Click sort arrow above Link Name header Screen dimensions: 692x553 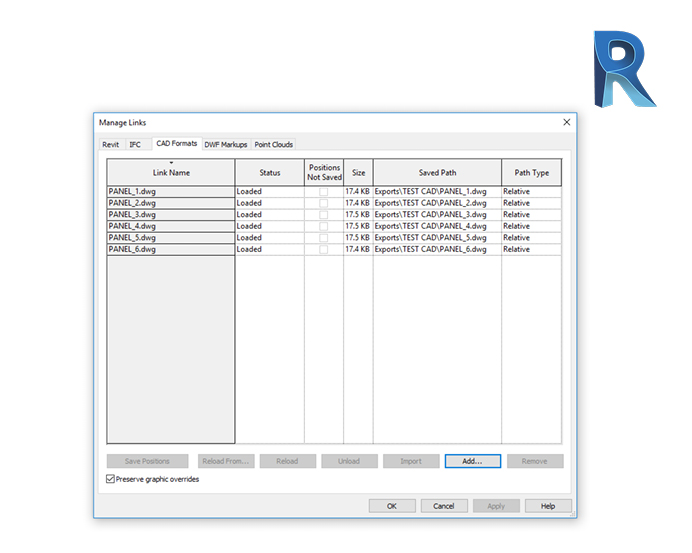(171, 163)
